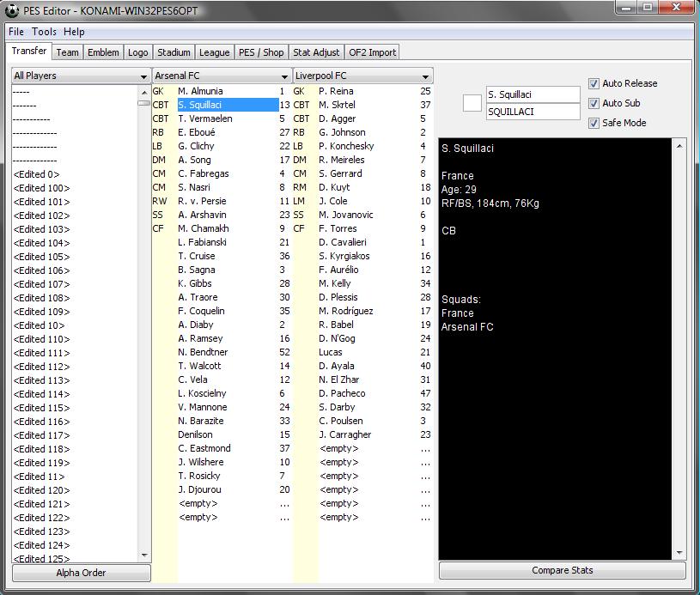Select Denilson in Arsenal list
This screenshot has height=595, width=700.
click(x=222, y=434)
